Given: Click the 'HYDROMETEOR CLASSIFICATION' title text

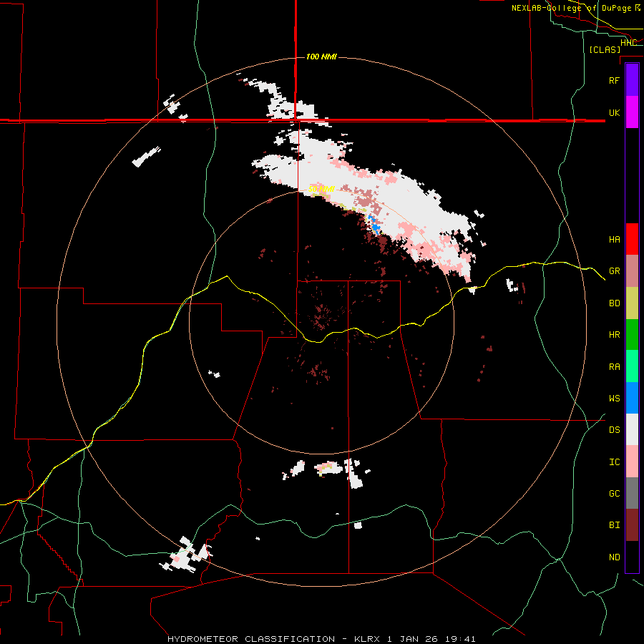Looking at the screenshot, I should (x=251, y=639).
